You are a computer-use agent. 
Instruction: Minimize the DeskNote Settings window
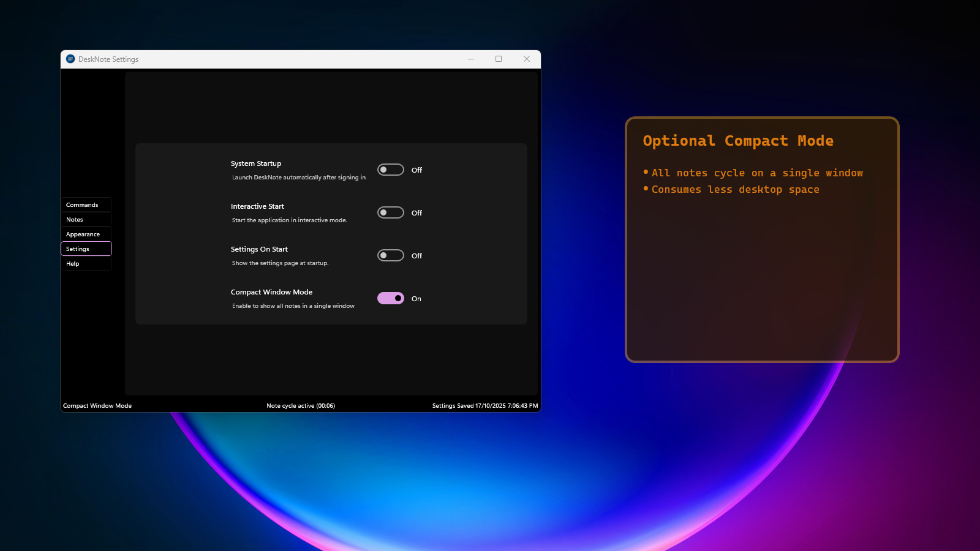(x=470, y=59)
